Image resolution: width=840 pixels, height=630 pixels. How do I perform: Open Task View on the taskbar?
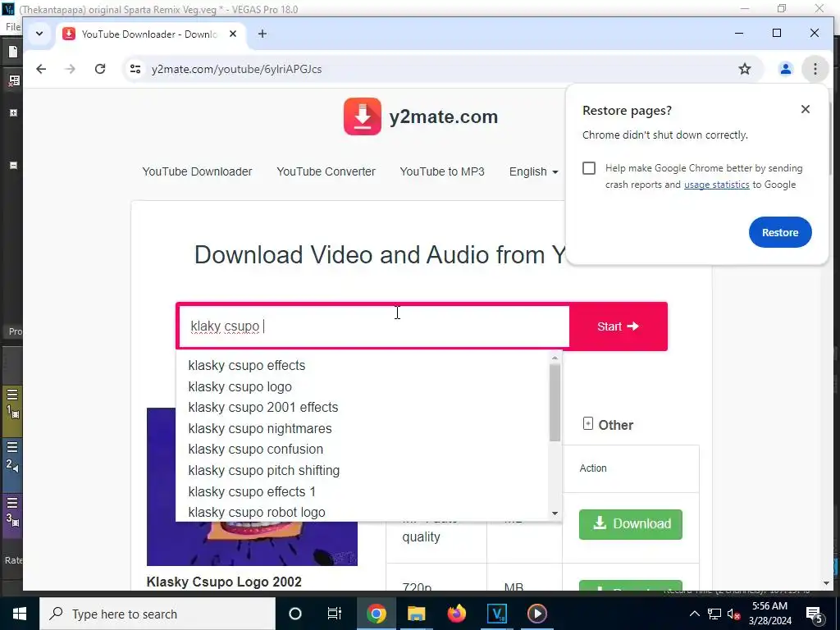pos(335,614)
